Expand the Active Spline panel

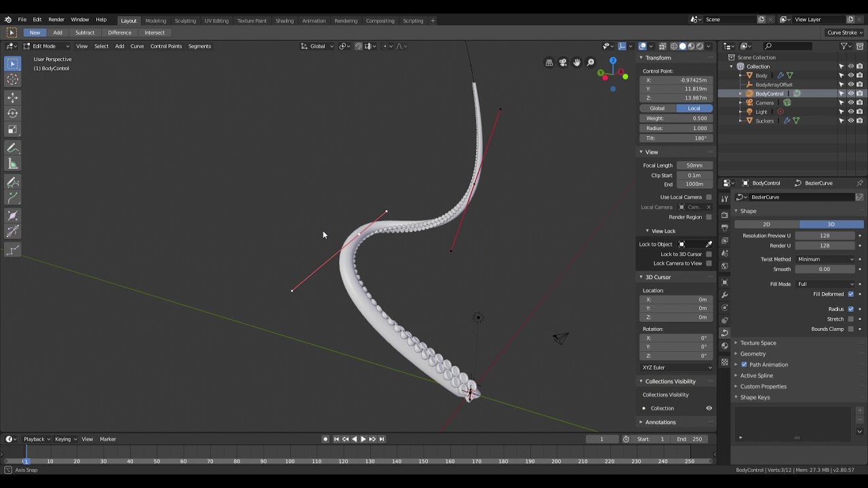tap(756, 375)
